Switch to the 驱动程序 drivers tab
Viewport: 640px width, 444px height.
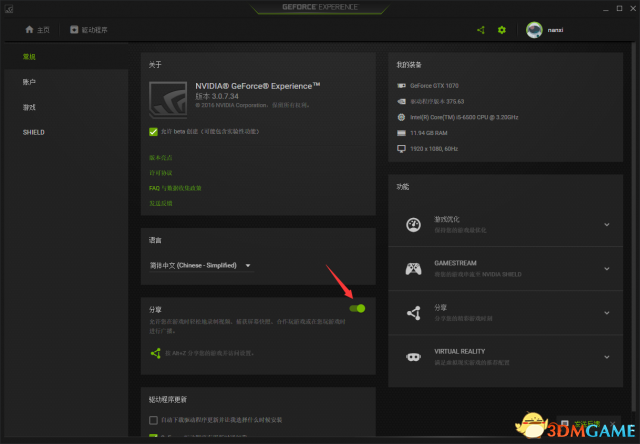(x=89, y=30)
